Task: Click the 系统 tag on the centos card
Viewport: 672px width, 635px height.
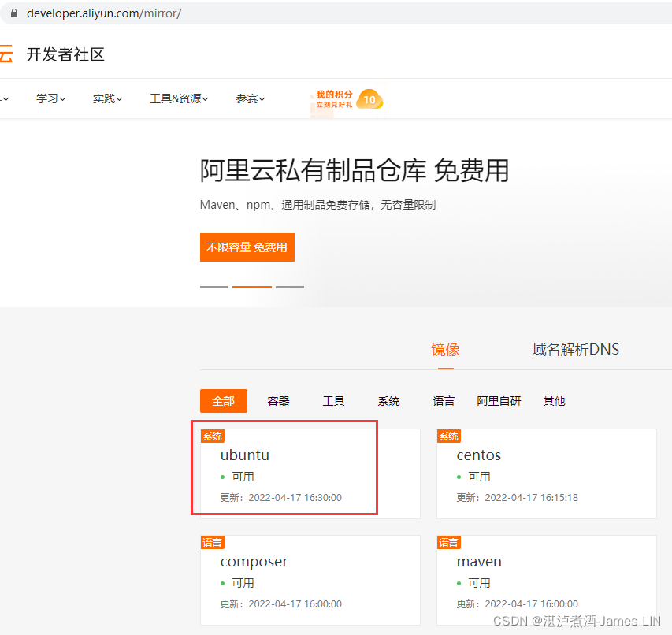Action: (x=449, y=436)
